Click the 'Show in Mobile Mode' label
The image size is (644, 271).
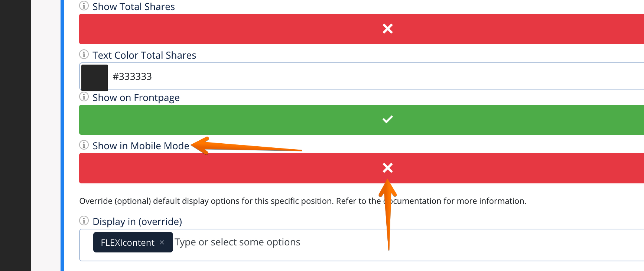(141, 146)
